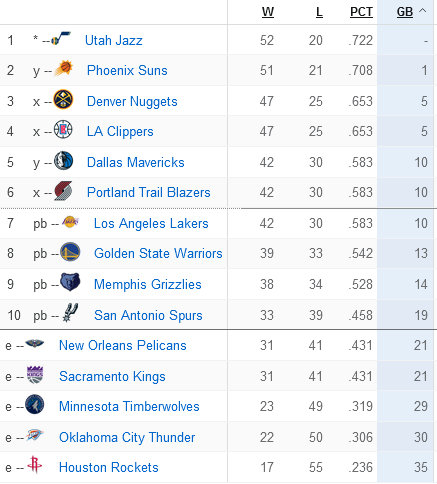Sort standings by W column header
This screenshot has height=484, width=437.
tap(268, 12)
